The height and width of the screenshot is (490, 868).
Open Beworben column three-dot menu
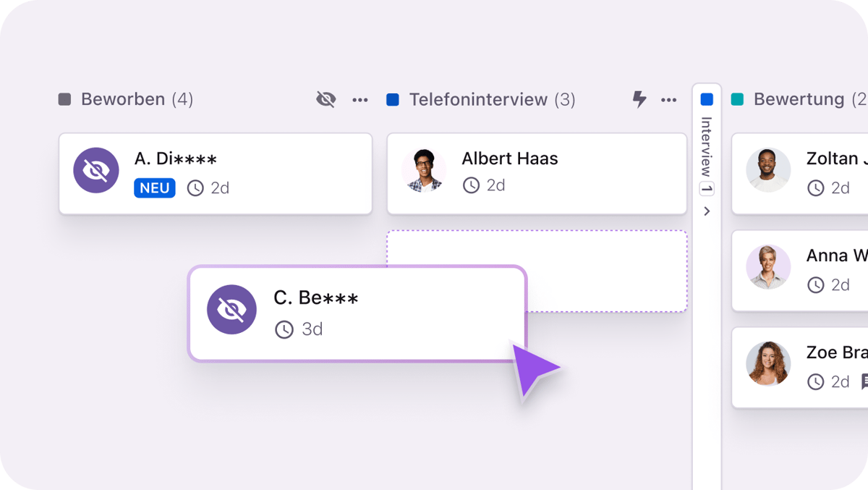360,100
